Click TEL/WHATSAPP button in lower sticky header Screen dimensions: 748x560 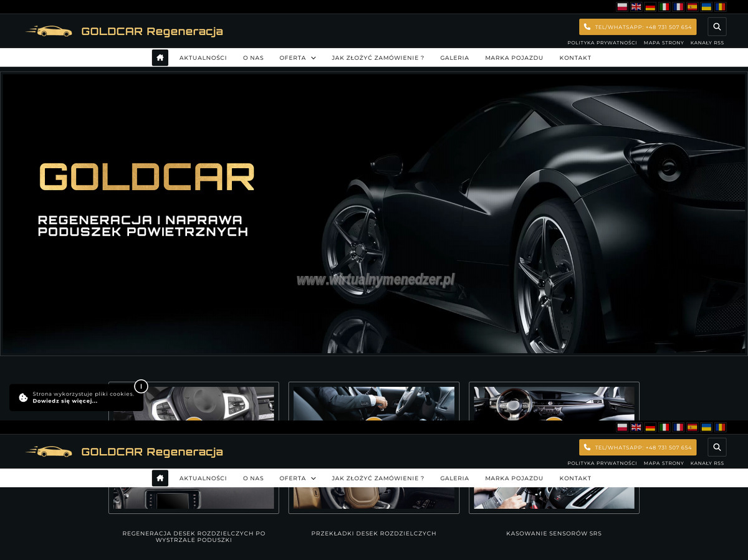pyautogui.click(x=638, y=447)
